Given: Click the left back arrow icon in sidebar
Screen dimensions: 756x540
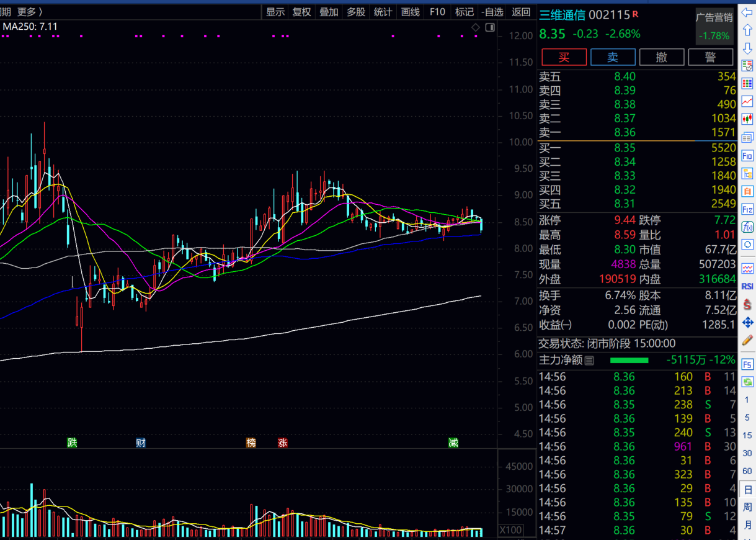Looking at the screenshot, I should (747, 12).
